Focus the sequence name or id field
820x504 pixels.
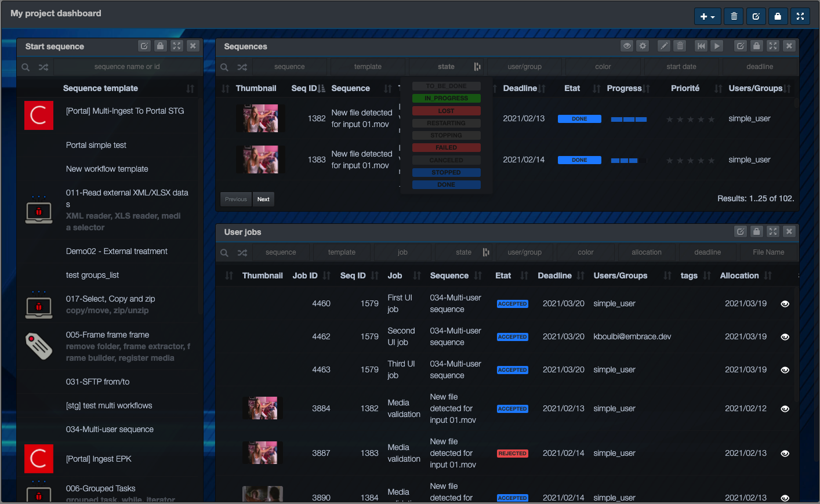click(127, 67)
